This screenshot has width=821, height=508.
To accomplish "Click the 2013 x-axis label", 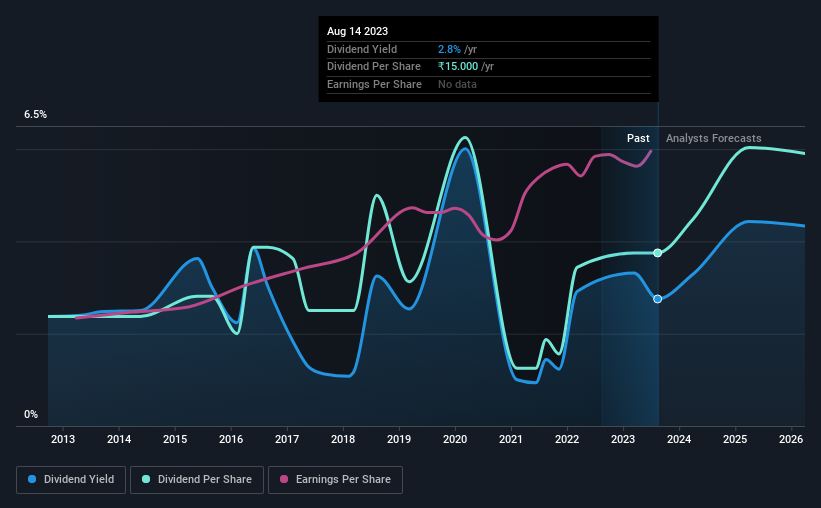I will [63, 439].
